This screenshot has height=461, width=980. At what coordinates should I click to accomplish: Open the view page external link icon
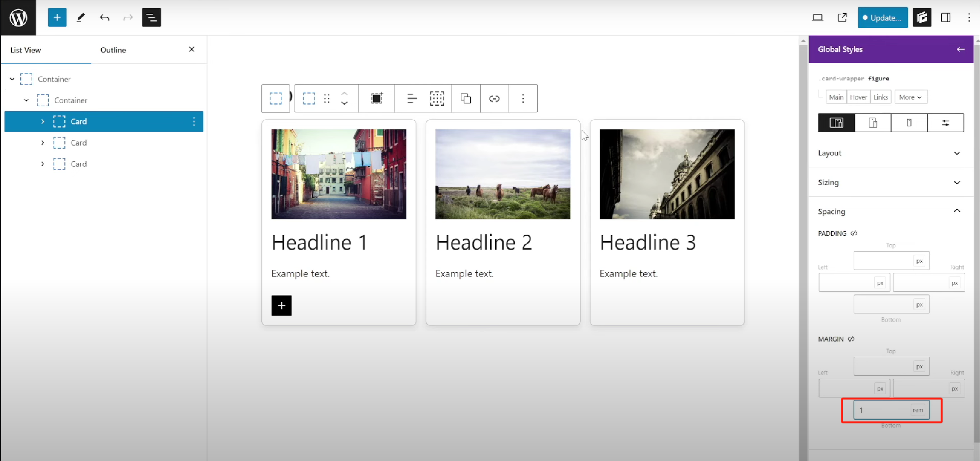coord(842,18)
